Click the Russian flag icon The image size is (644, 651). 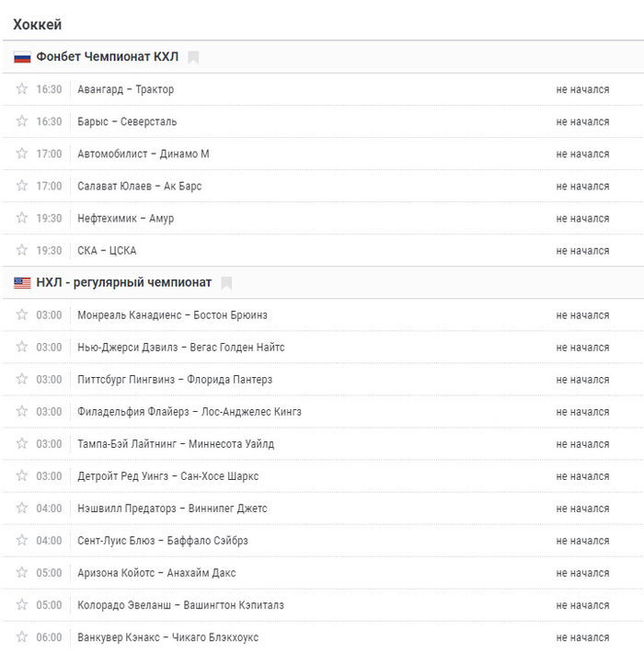coord(22,57)
